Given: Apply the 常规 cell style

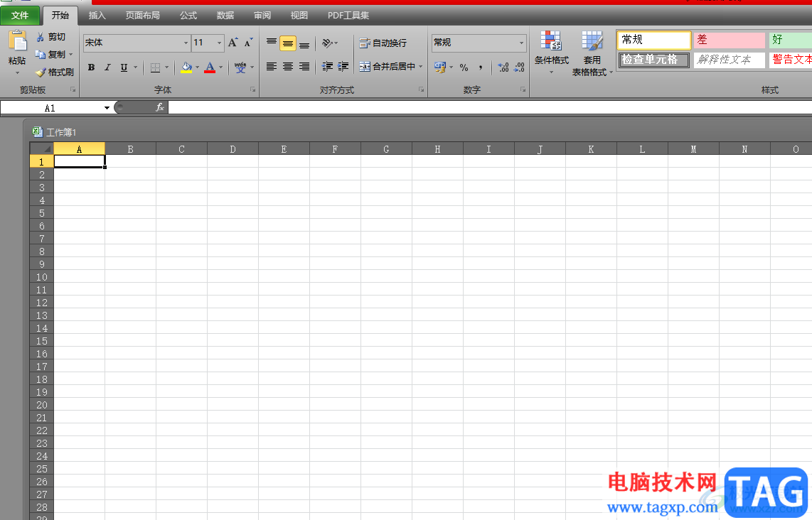Looking at the screenshot, I should click(654, 40).
